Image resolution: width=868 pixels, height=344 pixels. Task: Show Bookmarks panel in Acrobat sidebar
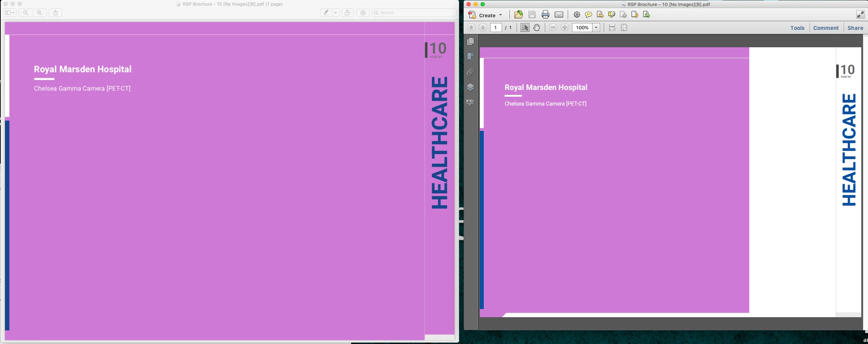tap(471, 57)
